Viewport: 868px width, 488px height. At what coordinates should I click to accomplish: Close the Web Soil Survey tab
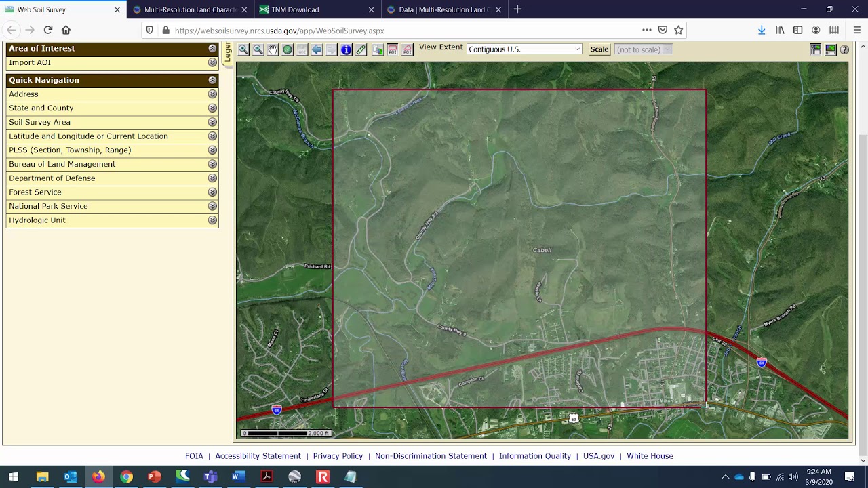[117, 9]
